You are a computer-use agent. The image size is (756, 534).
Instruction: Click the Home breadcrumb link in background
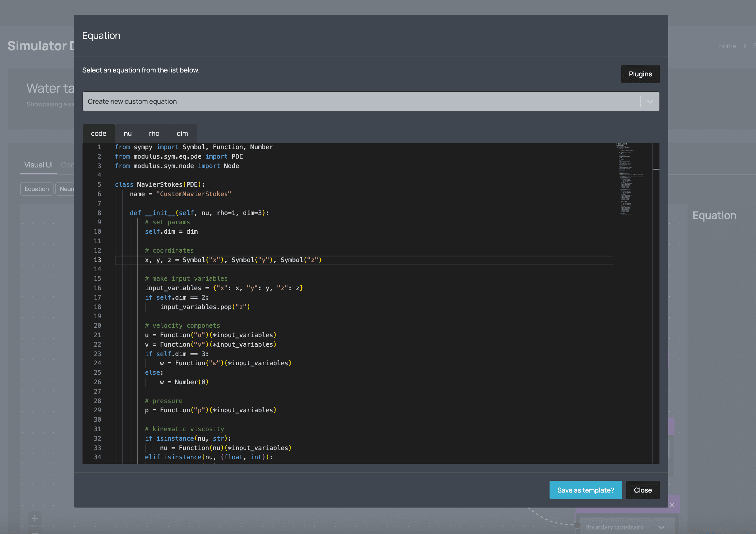[x=727, y=46]
